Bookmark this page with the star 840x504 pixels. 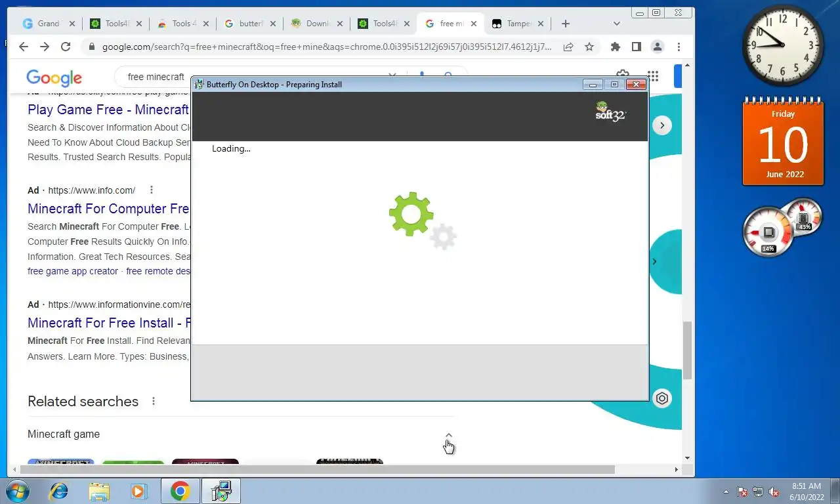pyautogui.click(x=589, y=47)
